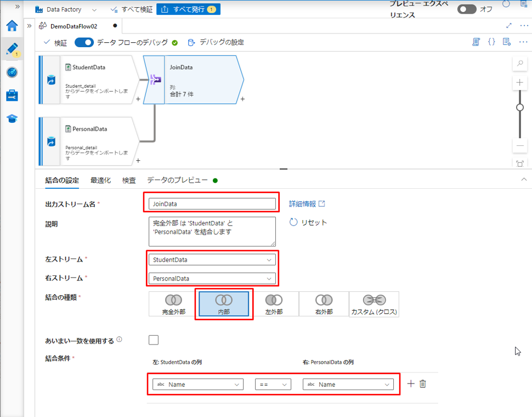
Task: Open the Author pencil icon in sidebar
Action: point(12,49)
